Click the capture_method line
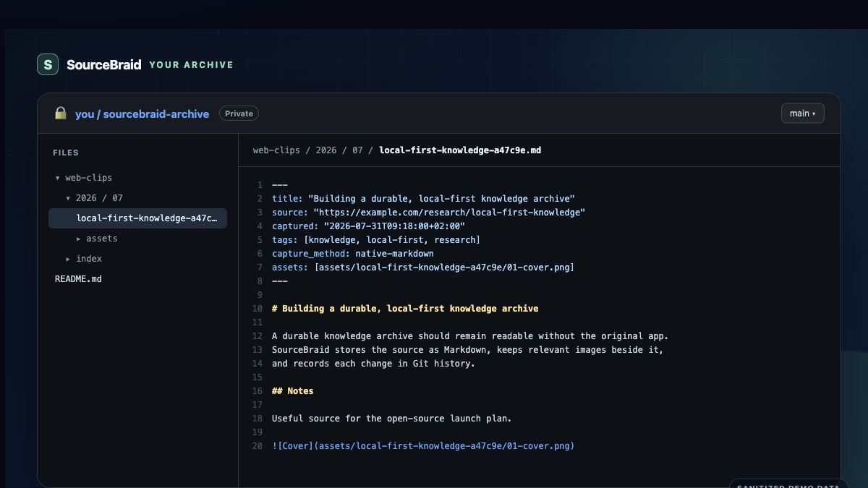Screen dimensions: 868x488 (x=353, y=254)
